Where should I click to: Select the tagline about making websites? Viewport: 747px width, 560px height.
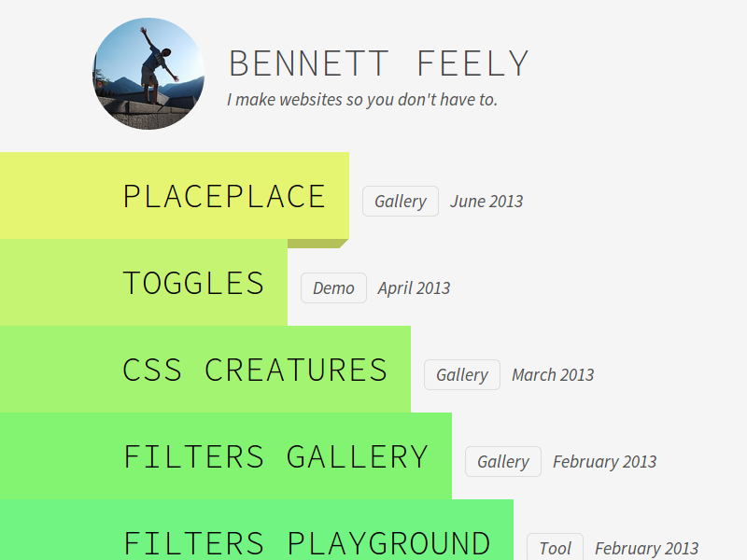point(361,99)
